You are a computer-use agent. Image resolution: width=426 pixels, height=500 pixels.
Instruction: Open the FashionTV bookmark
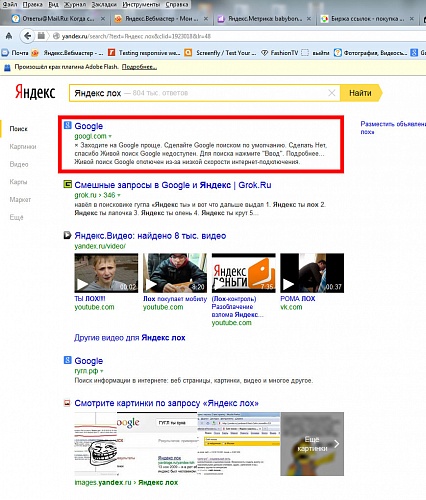click(279, 53)
